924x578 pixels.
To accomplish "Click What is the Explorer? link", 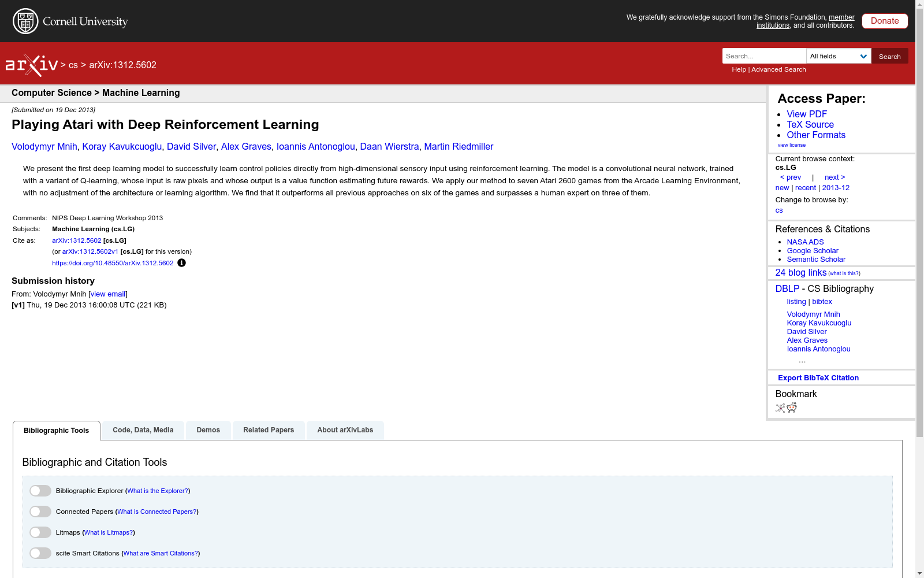I will pyautogui.click(x=158, y=491).
